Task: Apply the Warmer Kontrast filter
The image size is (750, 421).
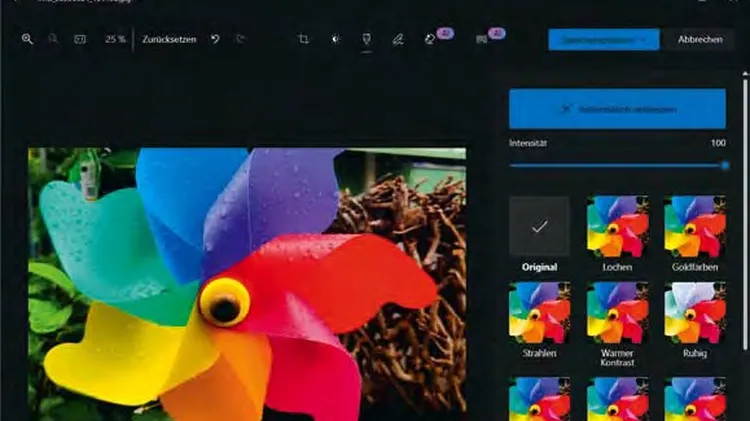Action: (x=618, y=313)
